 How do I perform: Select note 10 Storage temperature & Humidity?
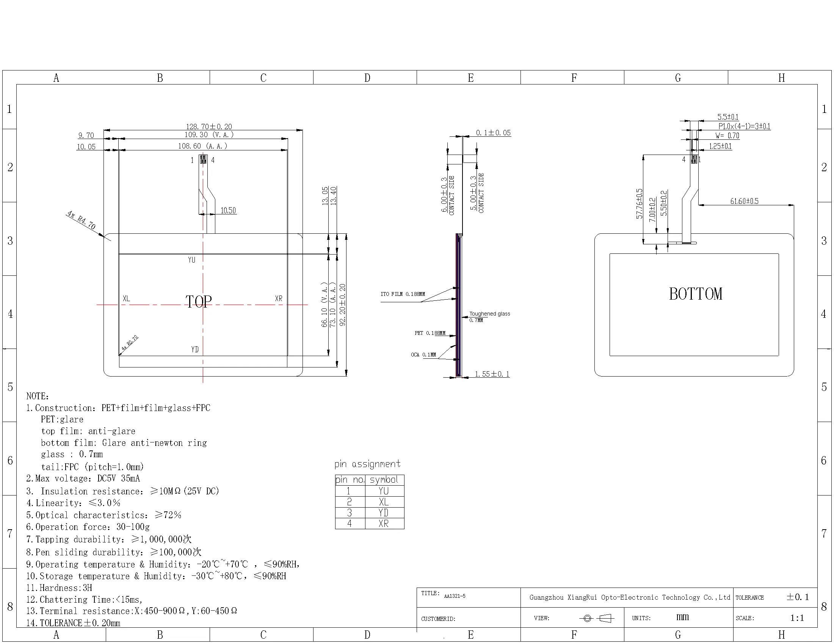point(156,576)
